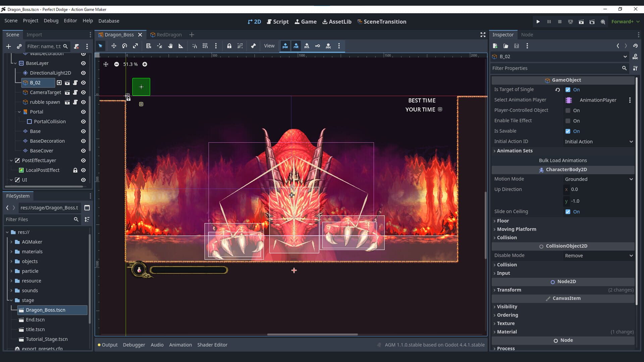Run the project with the Play button

coord(538,21)
